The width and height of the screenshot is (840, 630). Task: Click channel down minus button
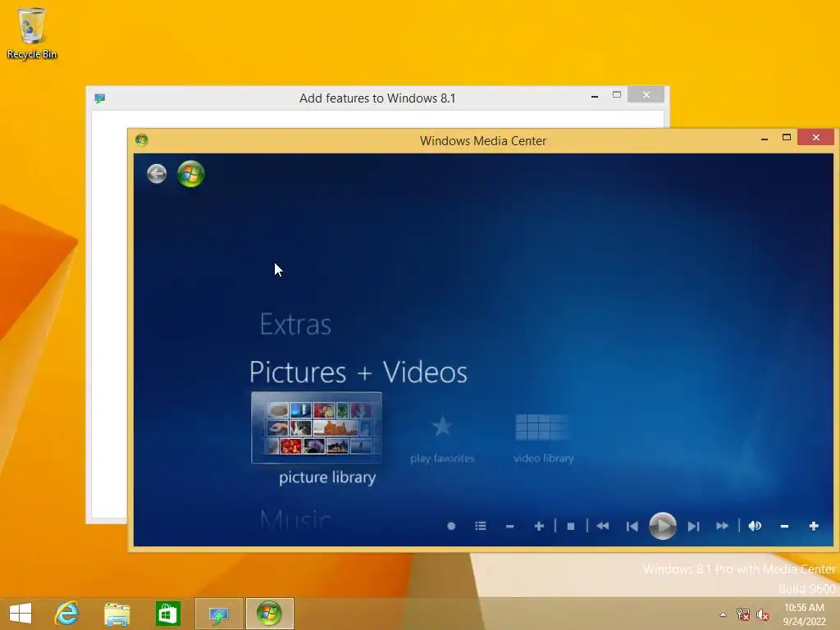click(509, 527)
